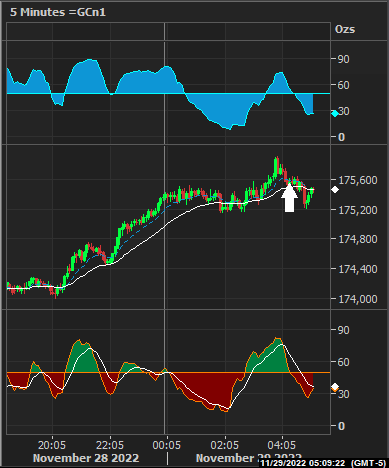Screen dimensions: 389x468
Task: Click the 174,800 price axis label
Action: point(358,239)
